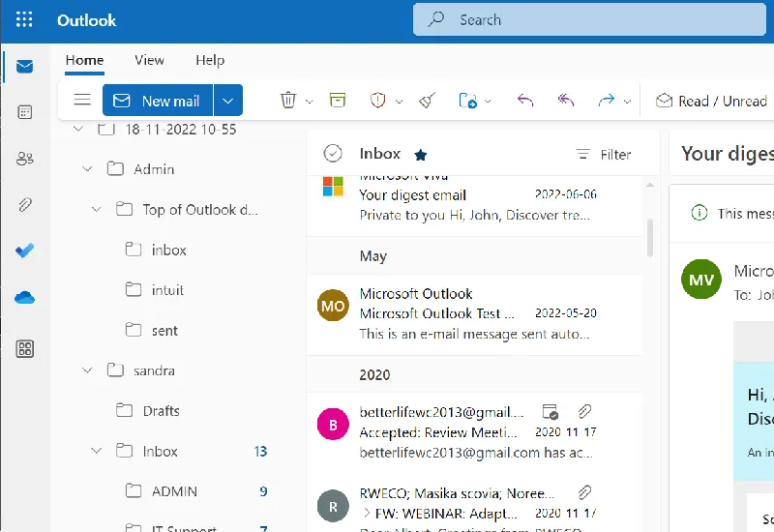Collapse the Inbox folder chevron under sandra
This screenshot has width=774, height=532.
point(96,451)
